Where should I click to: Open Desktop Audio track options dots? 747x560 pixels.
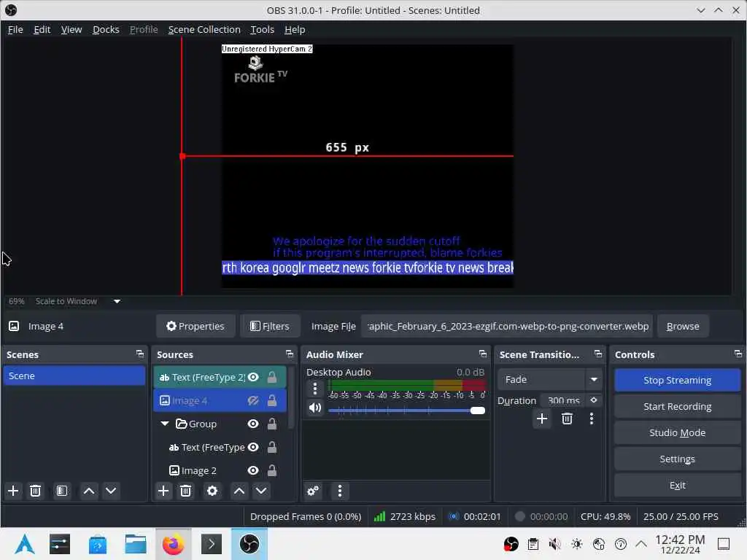coord(315,389)
